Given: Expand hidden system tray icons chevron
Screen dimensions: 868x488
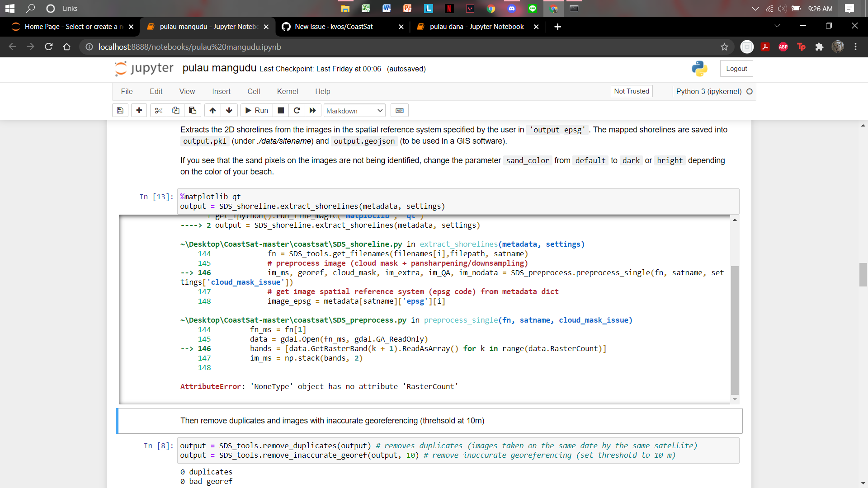Looking at the screenshot, I should pyautogui.click(x=754, y=8).
